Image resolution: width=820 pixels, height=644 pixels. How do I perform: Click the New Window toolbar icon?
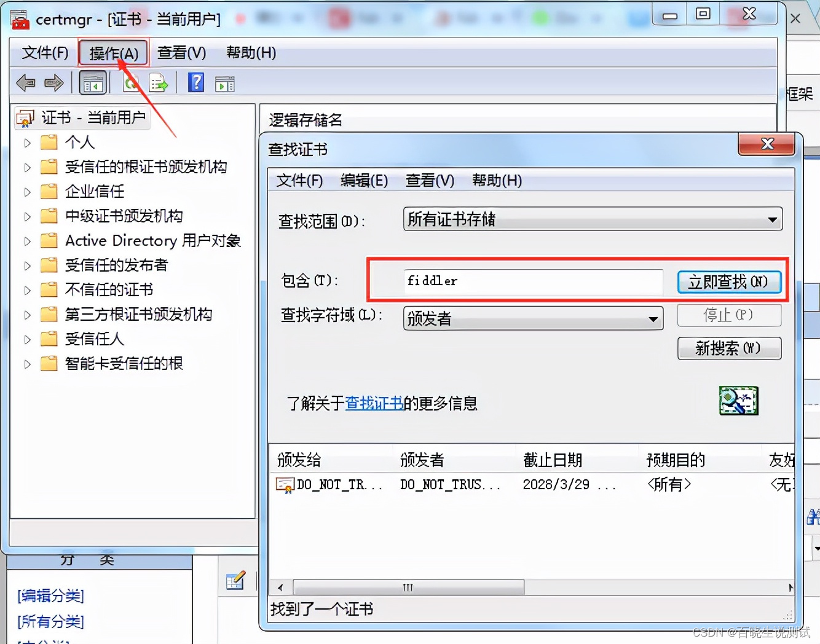[x=224, y=82]
